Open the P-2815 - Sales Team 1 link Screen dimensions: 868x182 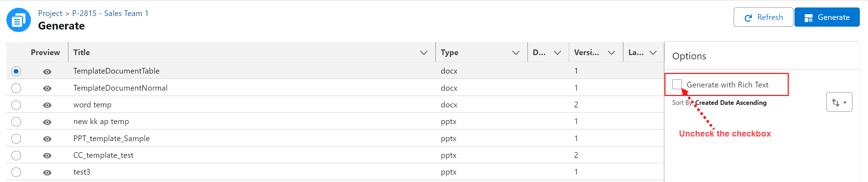tap(110, 13)
